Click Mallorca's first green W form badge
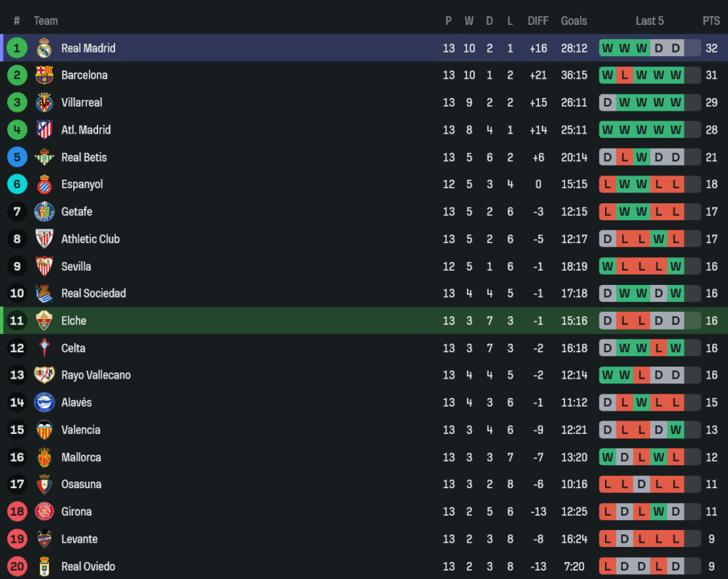 click(x=607, y=458)
